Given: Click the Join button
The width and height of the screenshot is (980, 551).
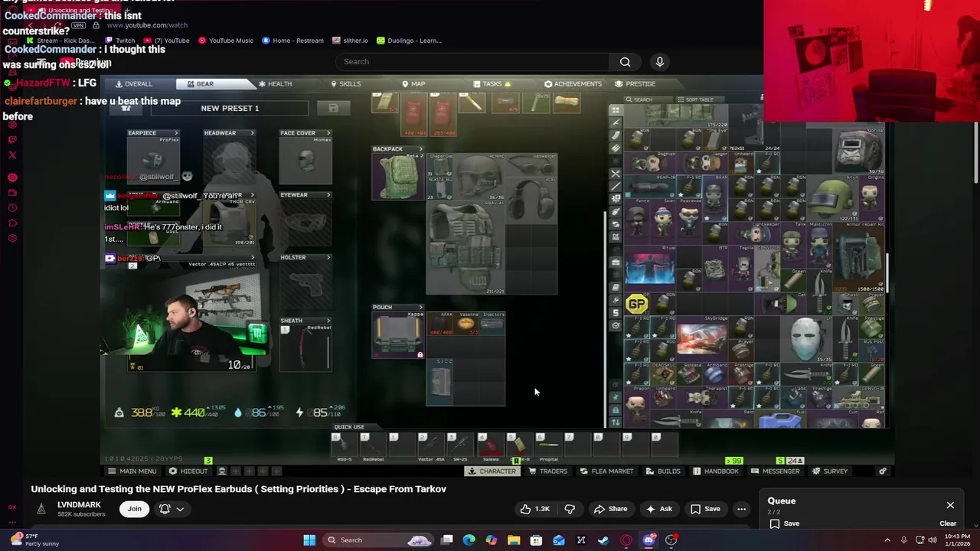Looking at the screenshot, I should pos(134,509).
